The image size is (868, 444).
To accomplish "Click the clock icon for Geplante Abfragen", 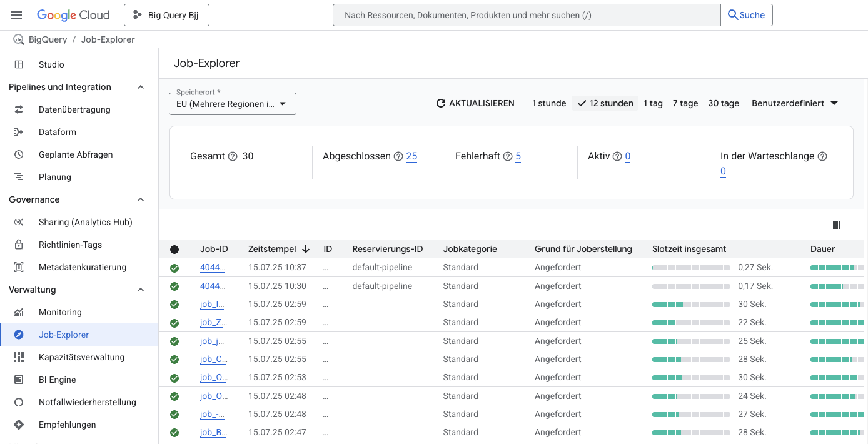I will click(19, 154).
